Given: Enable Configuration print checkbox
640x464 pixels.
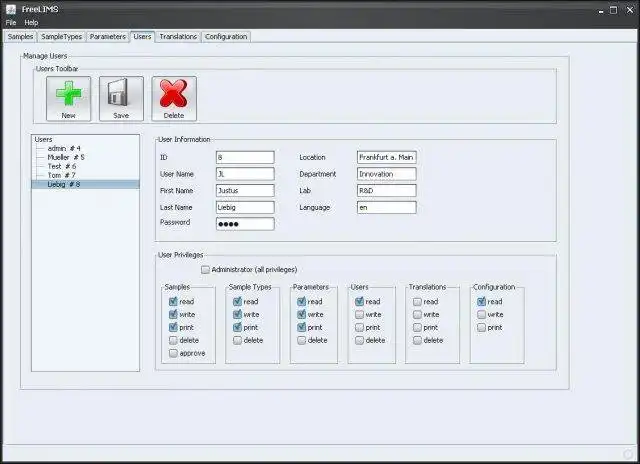Looking at the screenshot, I should pyautogui.click(x=482, y=327).
